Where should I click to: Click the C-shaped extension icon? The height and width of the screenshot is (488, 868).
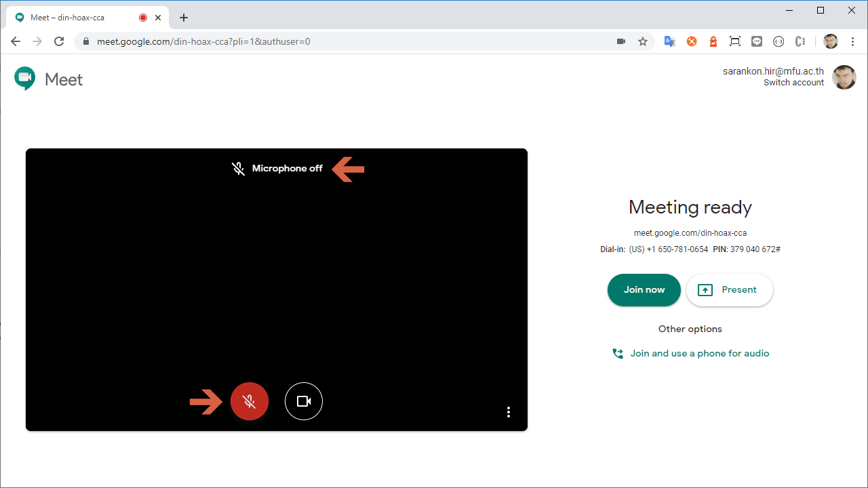pyautogui.click(x=800, y=41)
